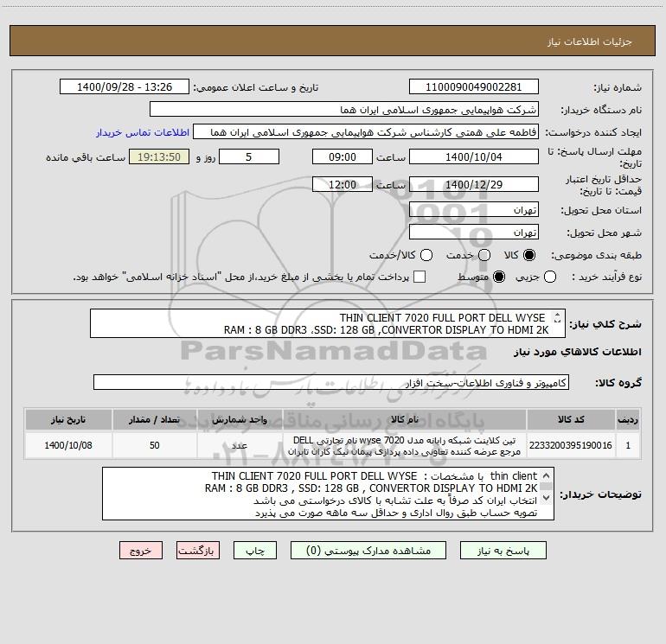The width and height of the screenshot is (666, 644).
Task: Click the 09:00 deadline time field
Action: click(x=343, y=157)
